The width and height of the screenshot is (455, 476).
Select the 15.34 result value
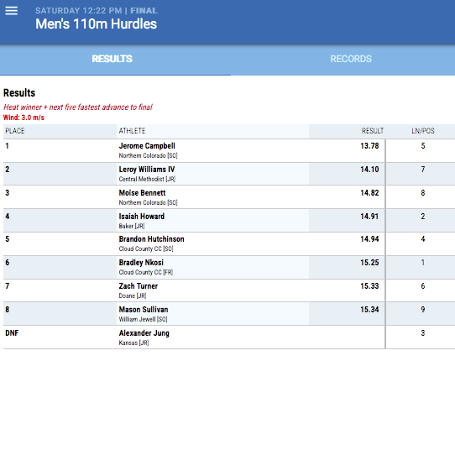pos(369,310)
